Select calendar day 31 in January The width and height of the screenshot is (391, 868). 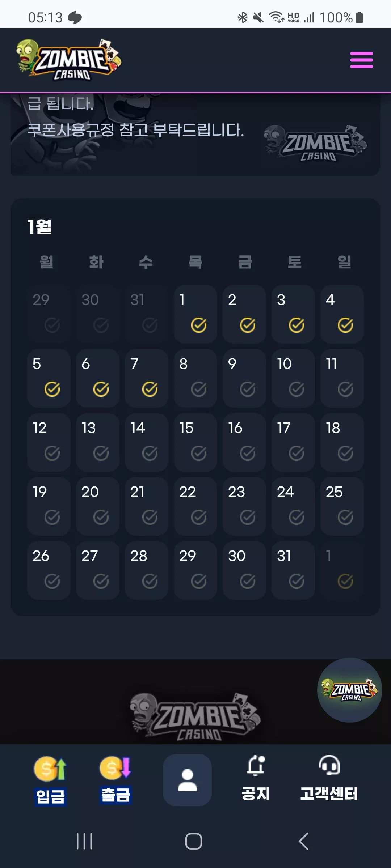(x=293, y=570)
